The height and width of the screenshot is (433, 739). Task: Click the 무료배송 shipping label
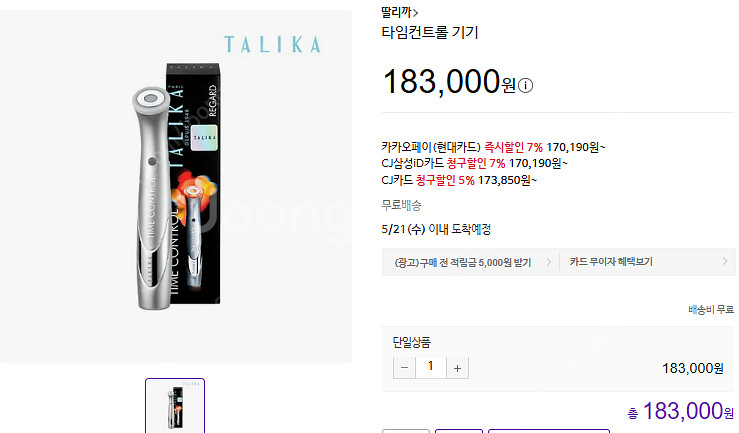click(402, 205)
